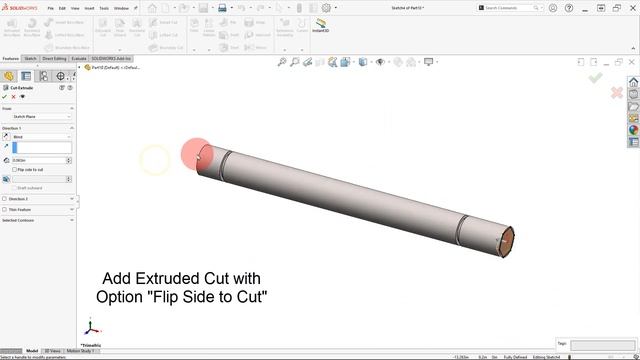Accept sketch with confirmation corner checkmark
Screen dimensions: 640x360
[x=596, y=78]
